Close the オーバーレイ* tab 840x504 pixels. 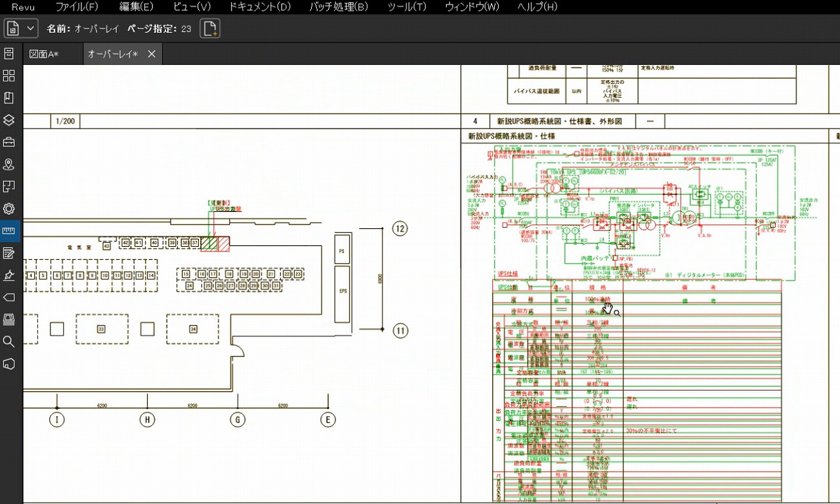(152, 54)
